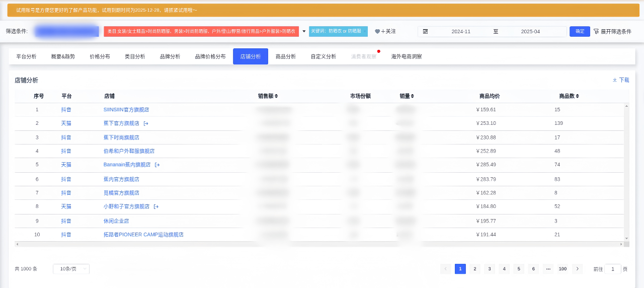Select the 品牌价格分布 tab
Viewport: 644px width, 288px height.
point(210,56)
